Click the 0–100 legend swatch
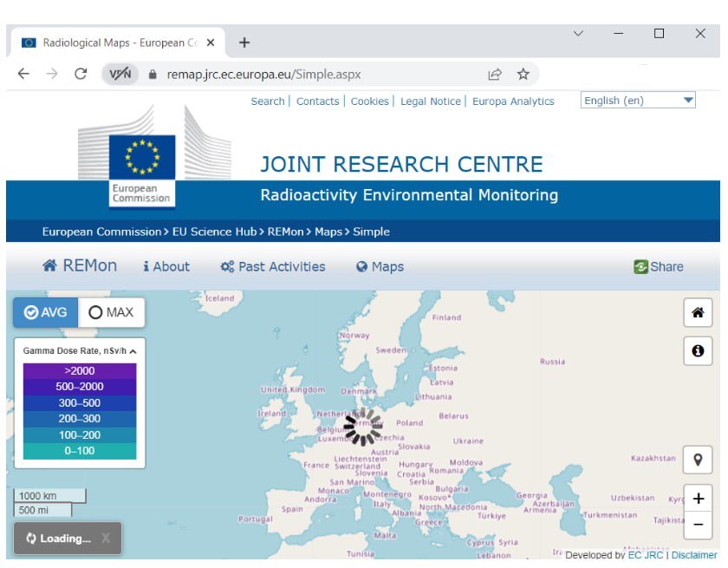Image resolution: width=728 pixels, height=568 pixels. [80, 451]
